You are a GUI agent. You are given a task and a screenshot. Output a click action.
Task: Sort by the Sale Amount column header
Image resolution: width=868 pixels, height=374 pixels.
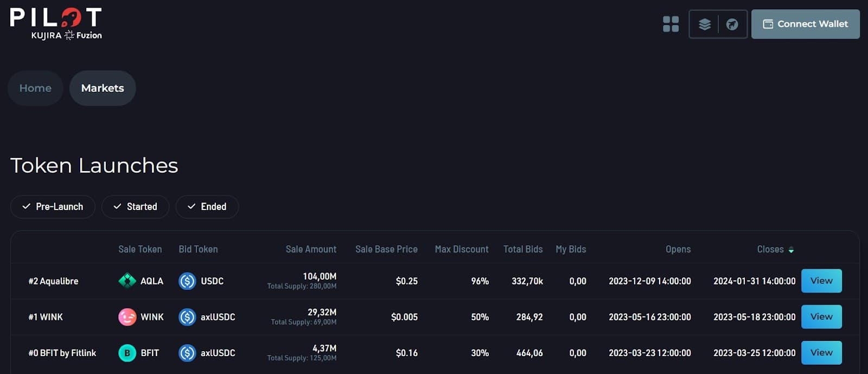pyautogui.click(x=311, y=249)
